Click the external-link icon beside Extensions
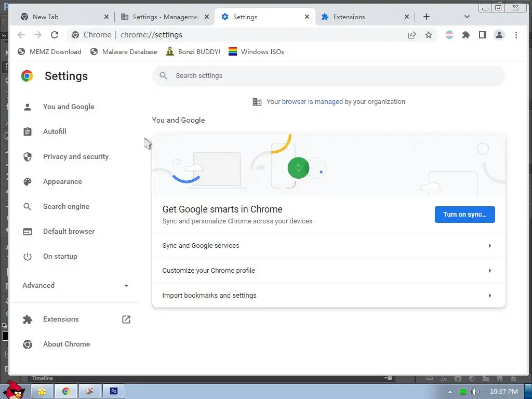532x399 pixels. coord(126,320)
